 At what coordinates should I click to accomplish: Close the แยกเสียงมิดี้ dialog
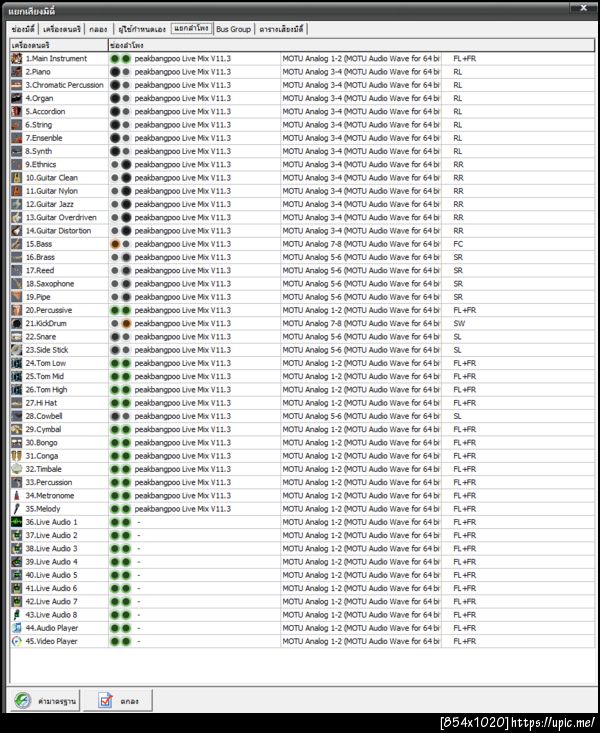click(x=583, y=8)
